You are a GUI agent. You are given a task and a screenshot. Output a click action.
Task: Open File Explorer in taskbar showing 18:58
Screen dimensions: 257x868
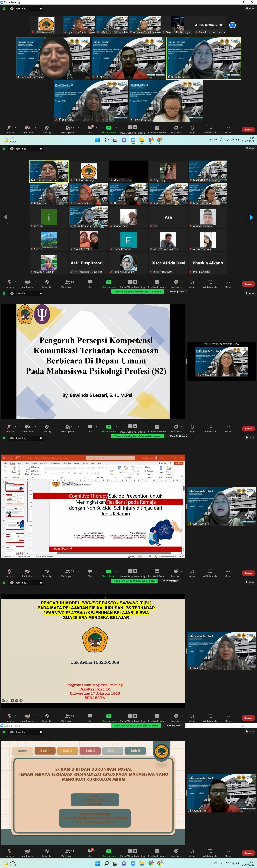click(142, 140)
